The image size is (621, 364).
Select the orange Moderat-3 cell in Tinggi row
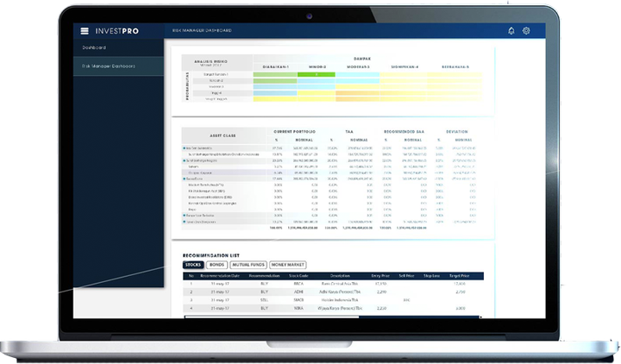pos(357,93)
